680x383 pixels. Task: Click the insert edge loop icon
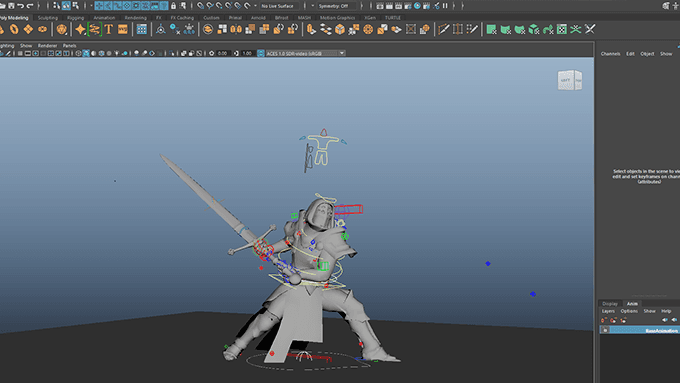click(x=458, y=29)
